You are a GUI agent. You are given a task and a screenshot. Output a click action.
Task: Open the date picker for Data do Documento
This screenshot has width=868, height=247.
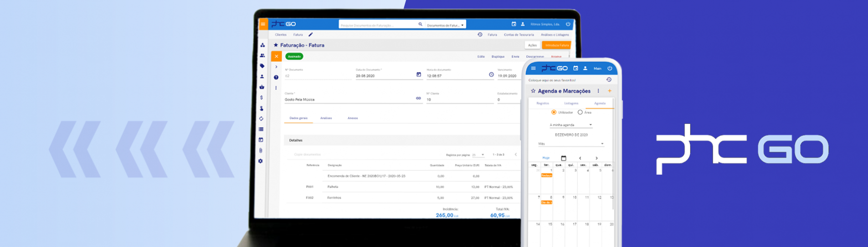click(x=419, y=75)
